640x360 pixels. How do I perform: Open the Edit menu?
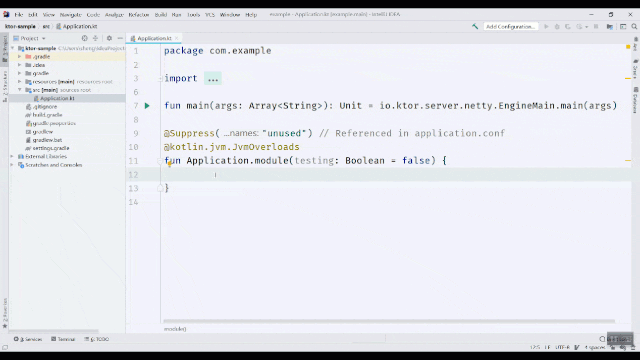click(x=33, y=15)
